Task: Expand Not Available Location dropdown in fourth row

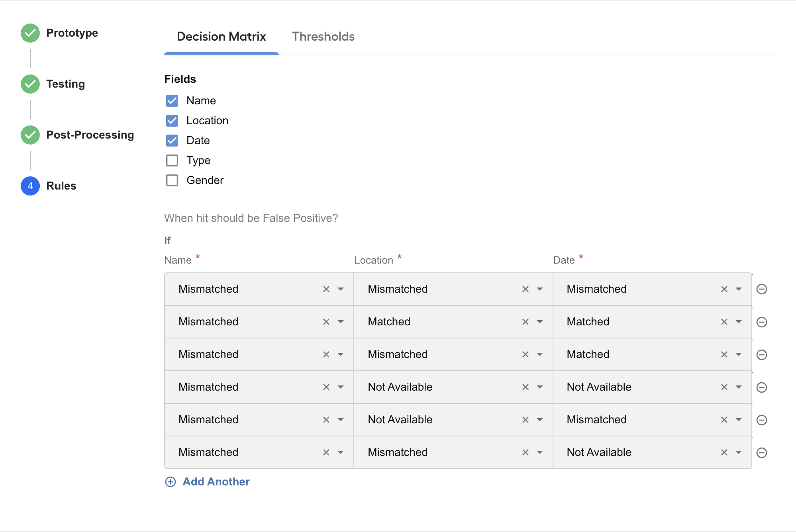Action: 540,387
